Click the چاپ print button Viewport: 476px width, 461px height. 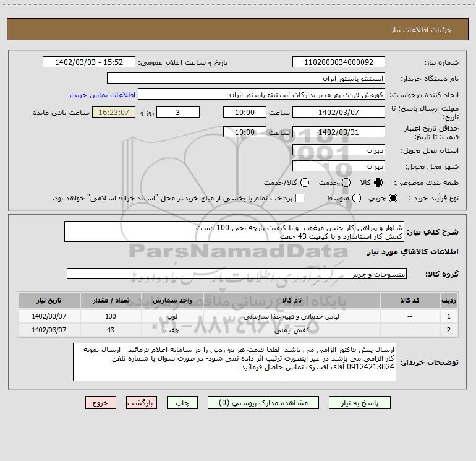coord(182,403)
